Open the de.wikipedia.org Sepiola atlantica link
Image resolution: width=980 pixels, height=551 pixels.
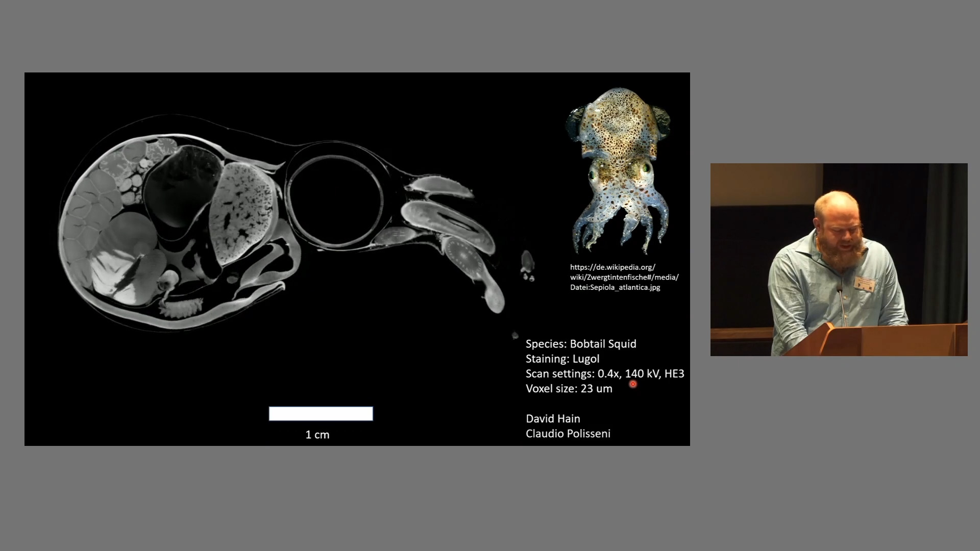point(624,277)
